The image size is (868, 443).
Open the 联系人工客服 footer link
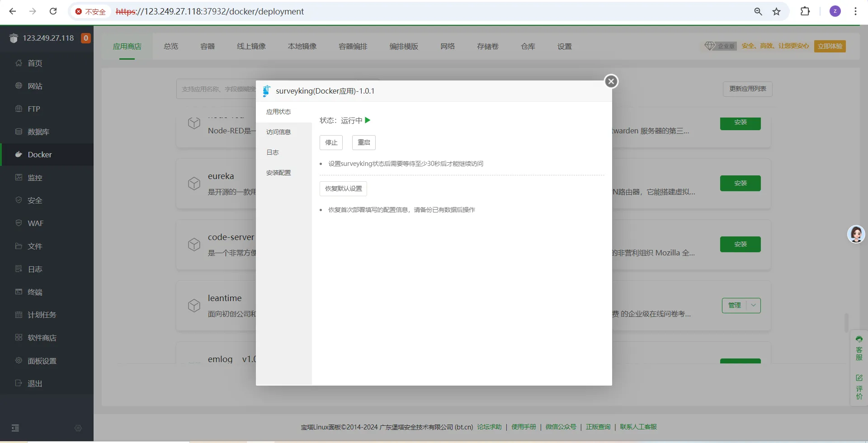pyautogui.click(x=638, y=427)
